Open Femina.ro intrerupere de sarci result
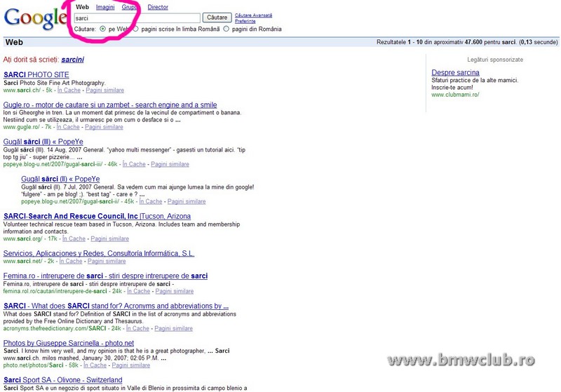The image size is (561, 392). pos(106,276)
